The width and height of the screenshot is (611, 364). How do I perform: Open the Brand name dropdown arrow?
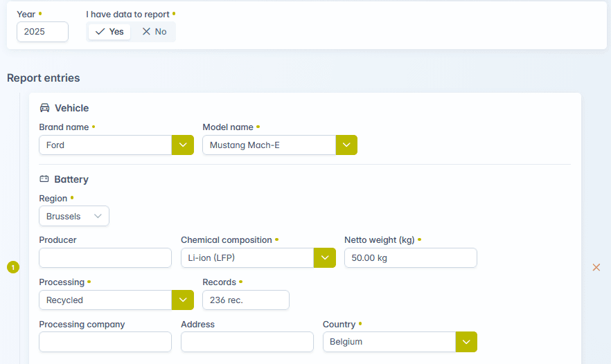[x=182, y=145]
